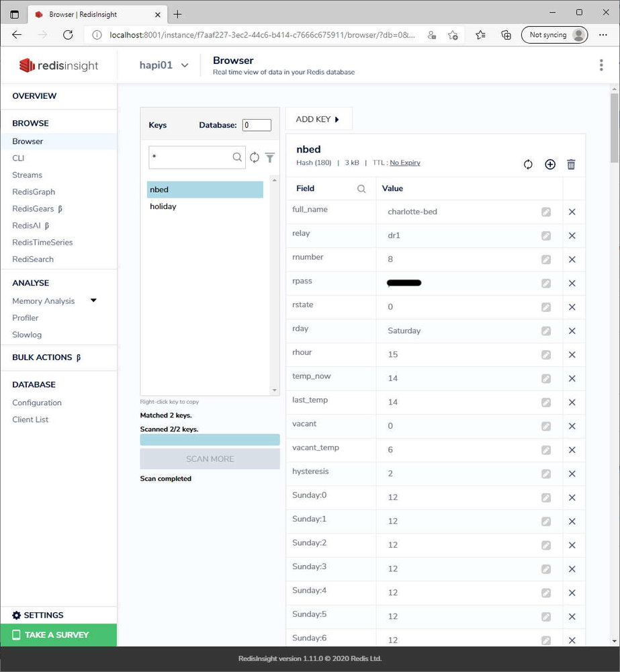The height and width of the screenshot is (672, 620).
Task: Edit the hysteresis value
Action: [x=546, y=474]
